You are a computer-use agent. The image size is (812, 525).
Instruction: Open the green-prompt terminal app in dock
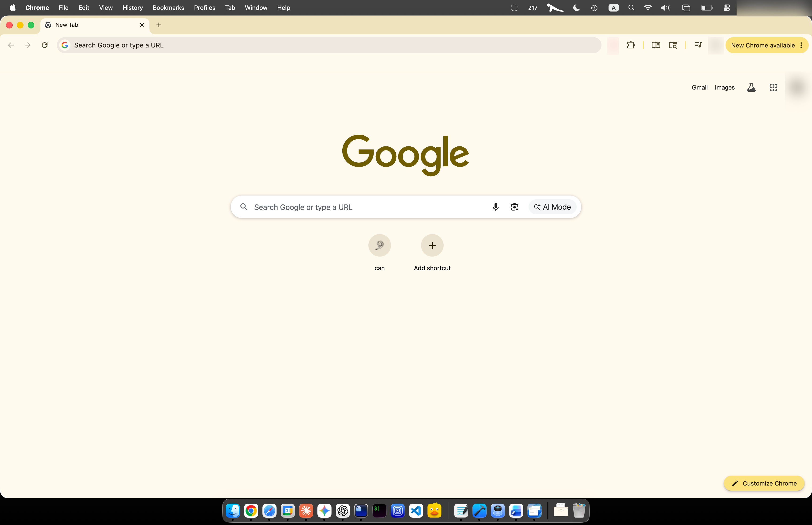tap(379, 510)
